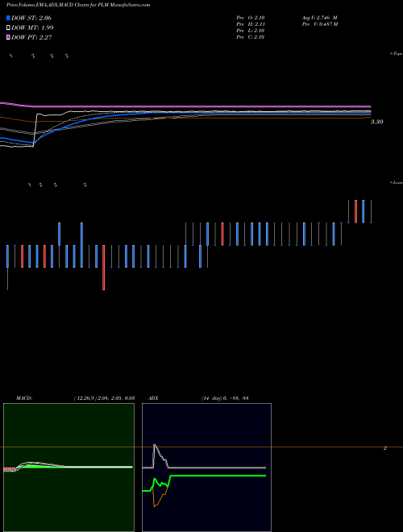Image resolution: width=403 pixels, height=532 pixels.
Task: Click the chart title for PLM MunafaSutra.com
Action: pyautogui.click(x=78, y=5)
